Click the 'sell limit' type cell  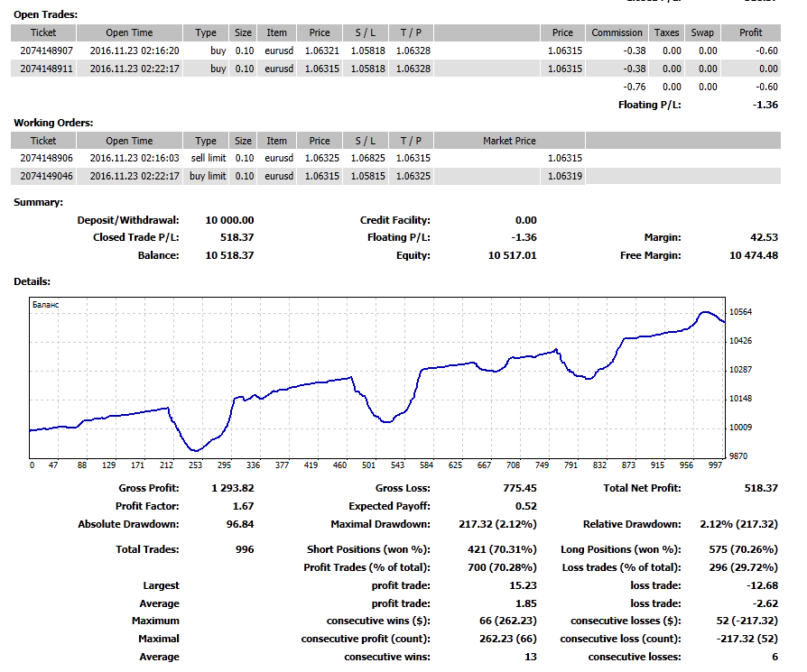point(209,158)
